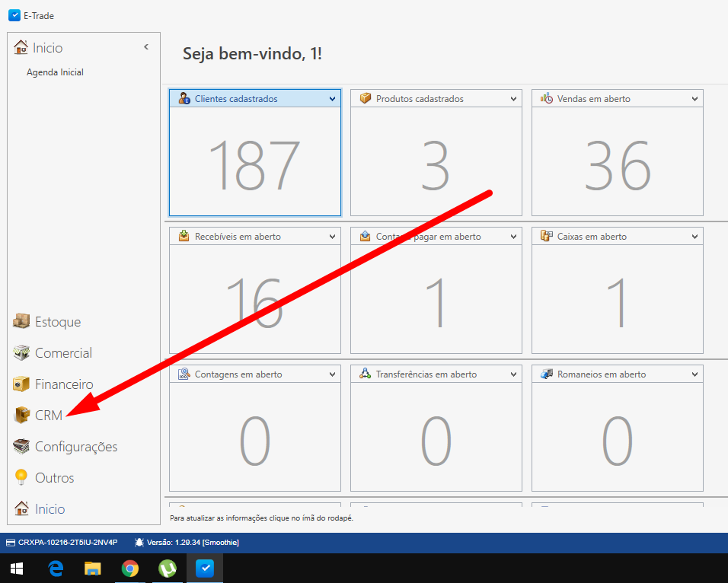728x583 pixels.
Task: Select Agenda Inicial in sidebar
Action: coord(55,72)
